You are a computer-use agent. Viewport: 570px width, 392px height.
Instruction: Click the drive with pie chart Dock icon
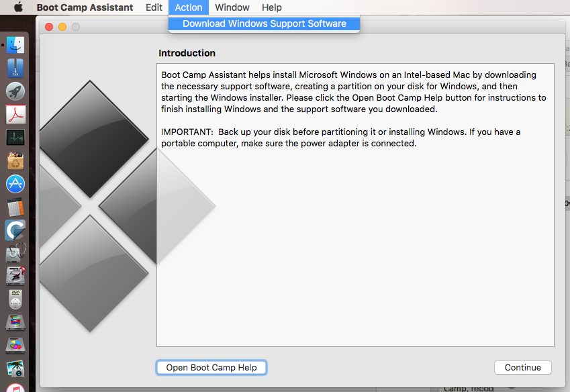[15, 346]
